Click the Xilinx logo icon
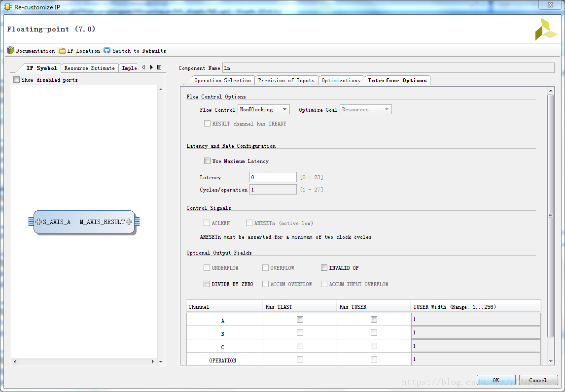The image size is (565, 392). [x=546, y=29]
